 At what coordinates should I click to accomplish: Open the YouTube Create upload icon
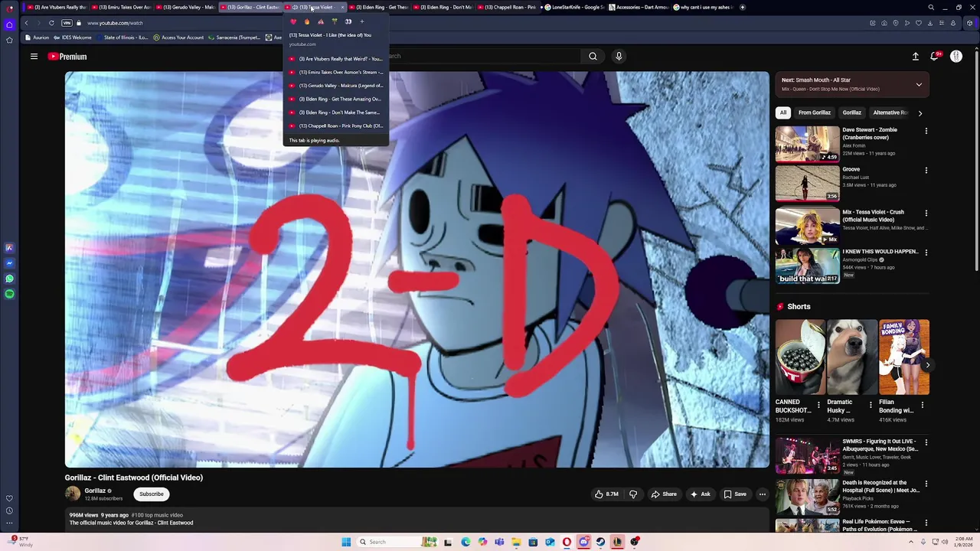(915, 57)
